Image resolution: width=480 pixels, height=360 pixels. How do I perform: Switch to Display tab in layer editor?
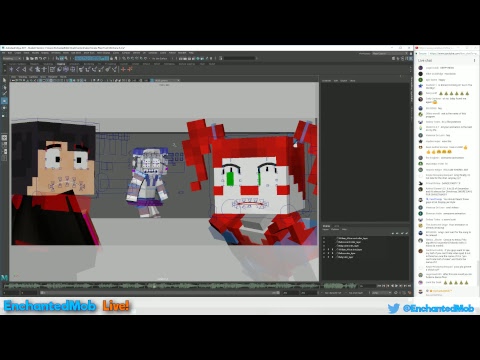326,226
